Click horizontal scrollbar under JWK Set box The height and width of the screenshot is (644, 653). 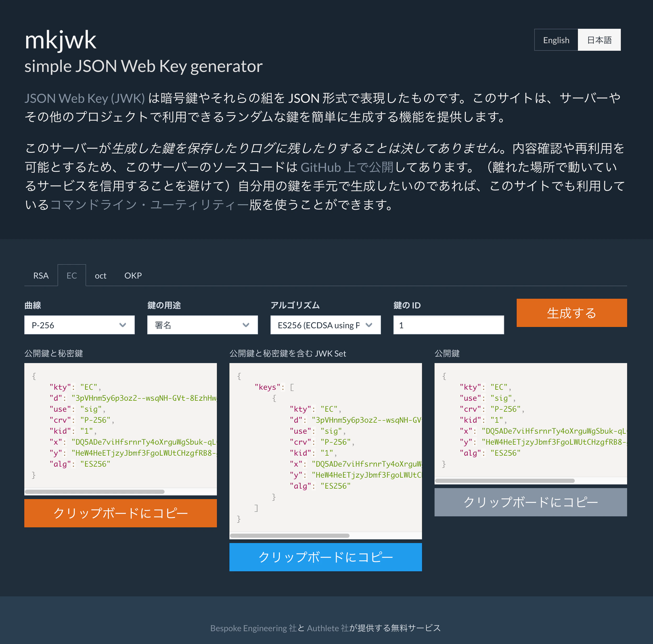[290, 535]
